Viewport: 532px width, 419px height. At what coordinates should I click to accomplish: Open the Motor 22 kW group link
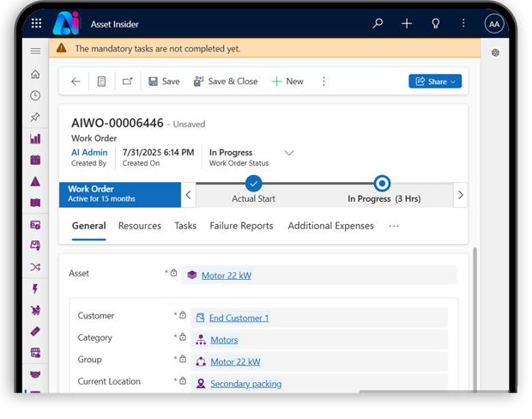pyautogui.click(x=235, y=362)
